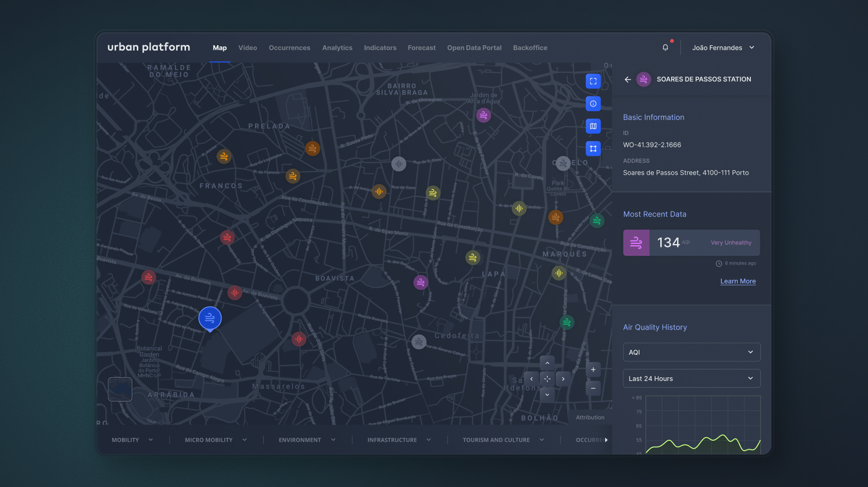Select the blue highlighted air station marker
Image resolution: width=868 pixels, height=487 pixels.
(x=210, y=318)
